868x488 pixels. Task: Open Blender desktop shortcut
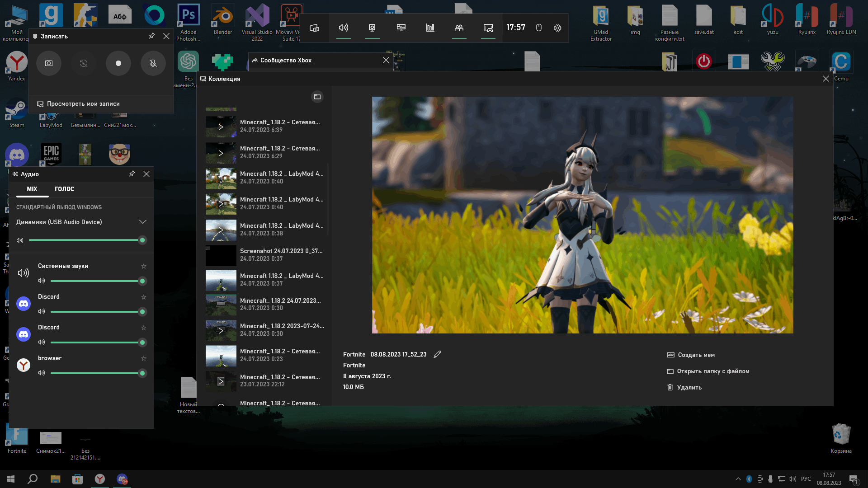(223, 20)
